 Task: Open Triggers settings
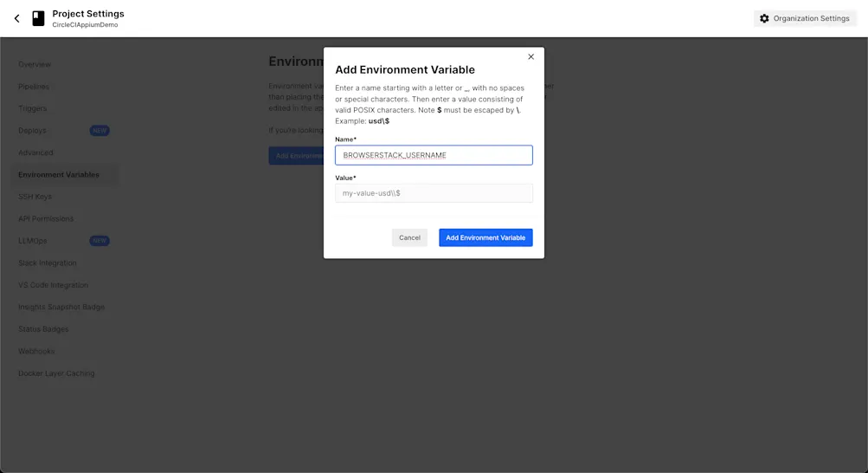pyautogui.click(x=33, y=108)
